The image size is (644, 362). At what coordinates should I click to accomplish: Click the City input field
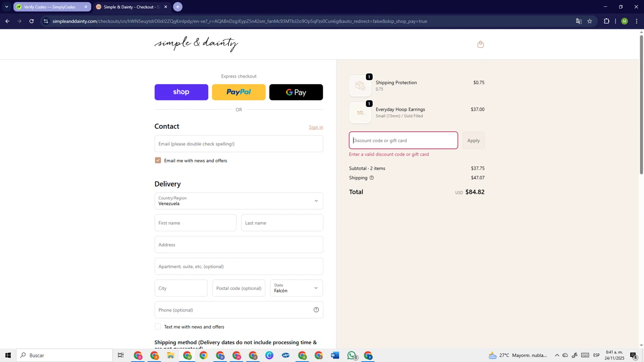pyautogui.click(x=181, y=288)
